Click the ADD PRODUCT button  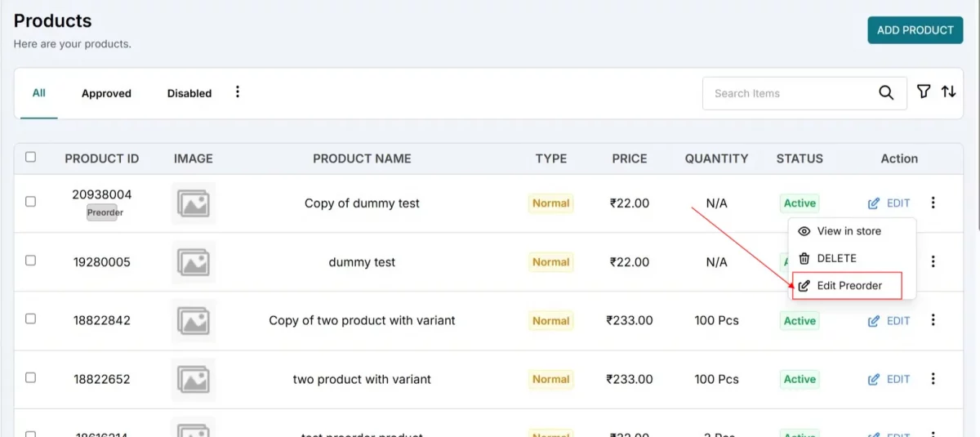coord(915,30)
